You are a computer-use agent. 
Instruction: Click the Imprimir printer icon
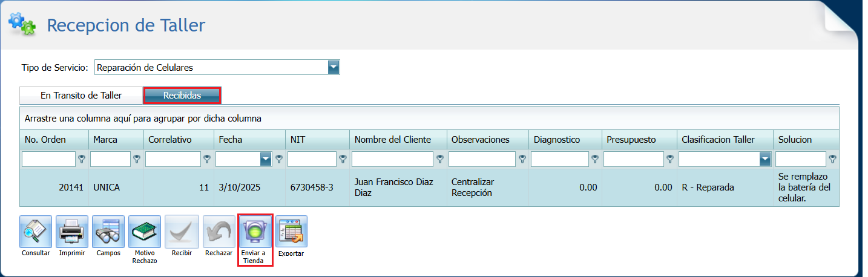(72, 231)
